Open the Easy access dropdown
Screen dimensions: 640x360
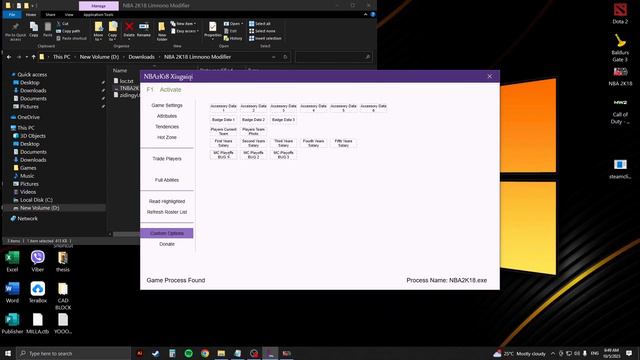pyautogui.click(x=185, y=31)
